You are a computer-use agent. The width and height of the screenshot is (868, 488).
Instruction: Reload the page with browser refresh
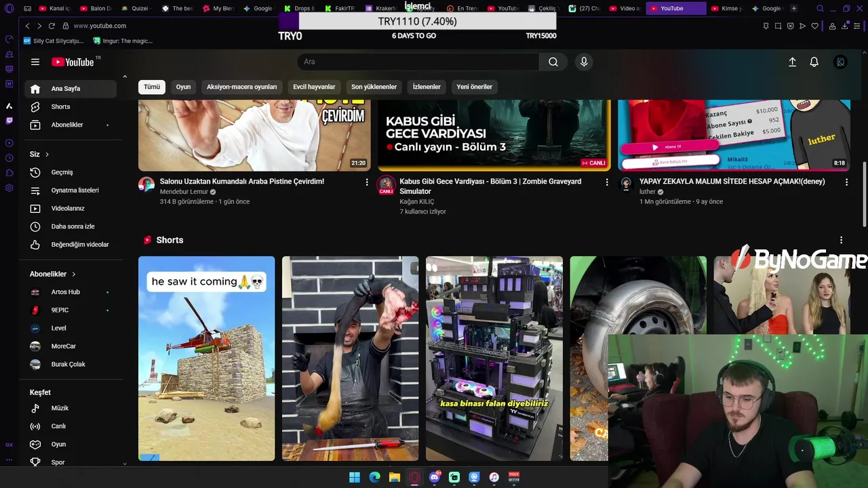[x=52, y=26]
